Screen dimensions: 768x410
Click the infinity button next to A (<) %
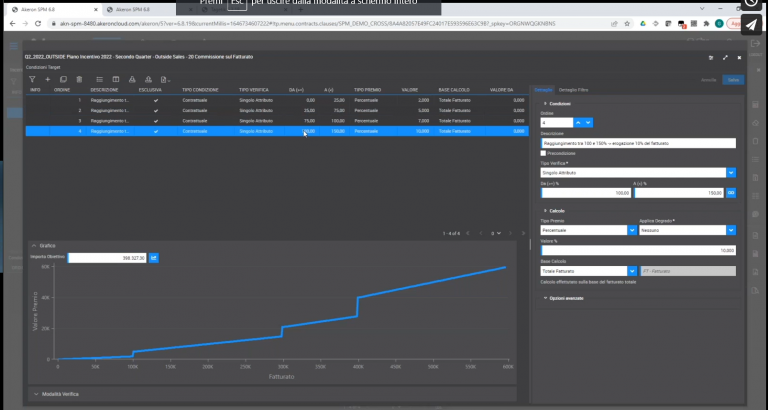pyautogui.click(x=730, y=192)
